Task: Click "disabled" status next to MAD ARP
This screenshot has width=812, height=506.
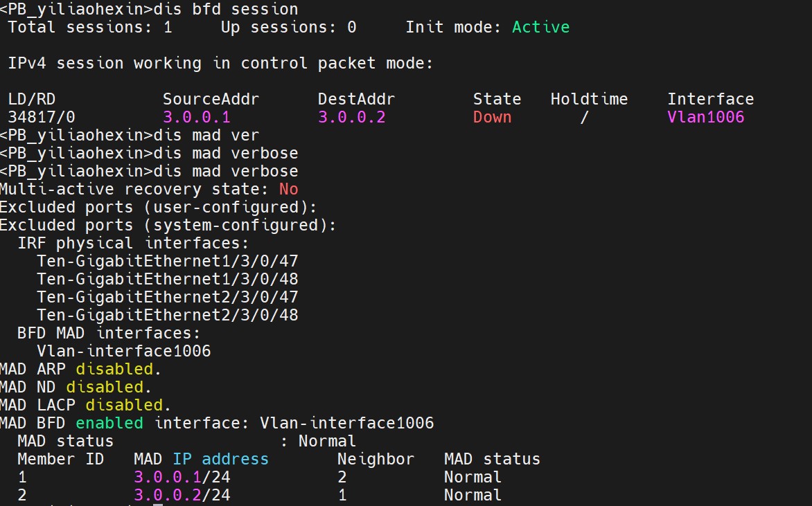Action: [x=114, y=369]
